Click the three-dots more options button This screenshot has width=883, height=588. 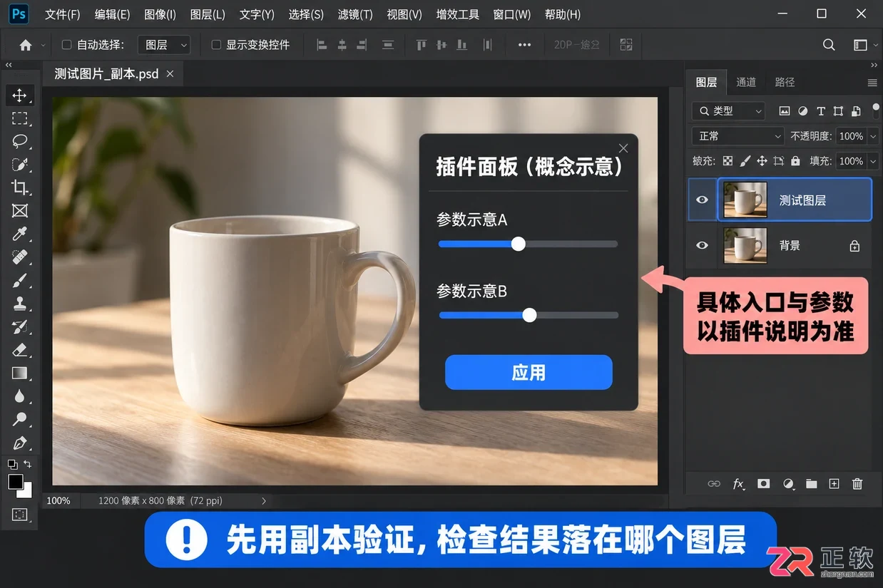click(x=524, y=45)
